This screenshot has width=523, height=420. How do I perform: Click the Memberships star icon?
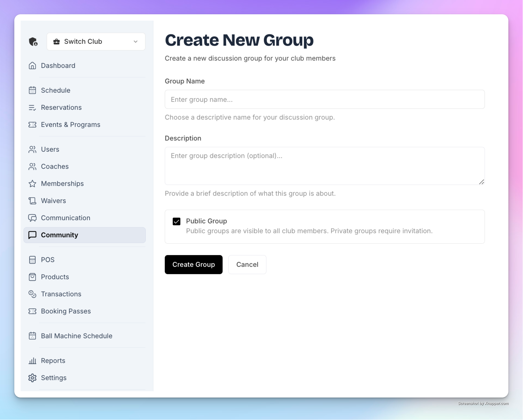coord(32,183)
